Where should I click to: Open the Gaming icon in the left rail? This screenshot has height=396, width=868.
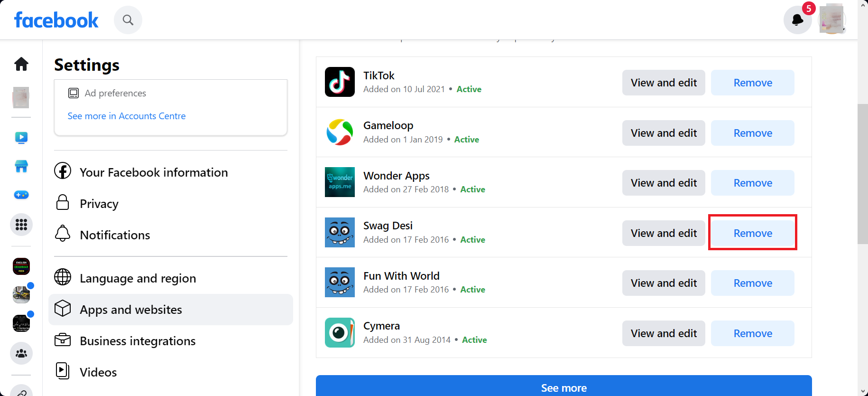21,195
